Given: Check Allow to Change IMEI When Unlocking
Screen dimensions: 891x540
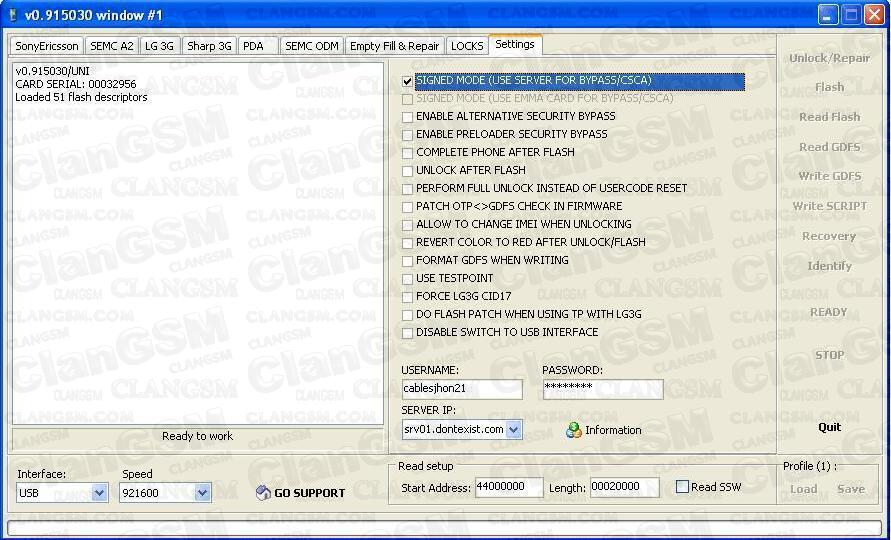Looking at the screenshot, I should pos(407,225).
